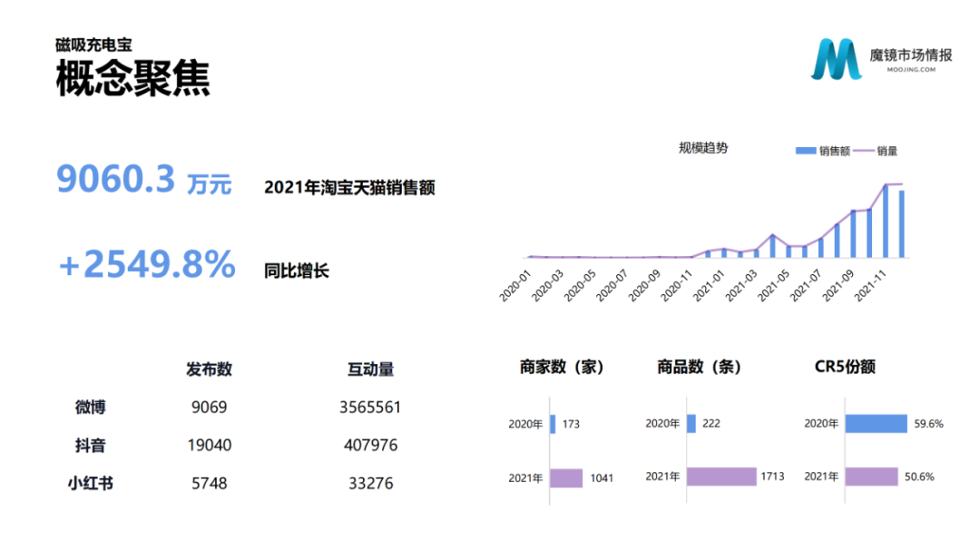Click the Moojing M logo icon

(x=836, y=59)
